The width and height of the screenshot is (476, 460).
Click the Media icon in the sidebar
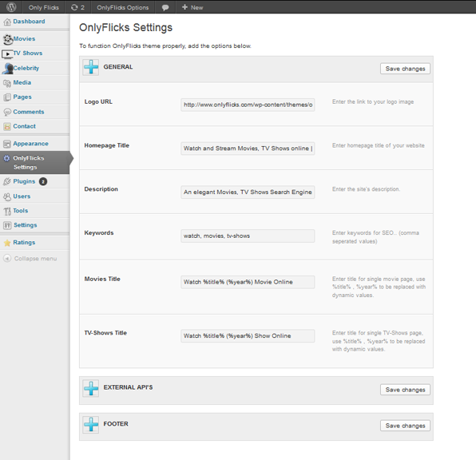[7, 83]
